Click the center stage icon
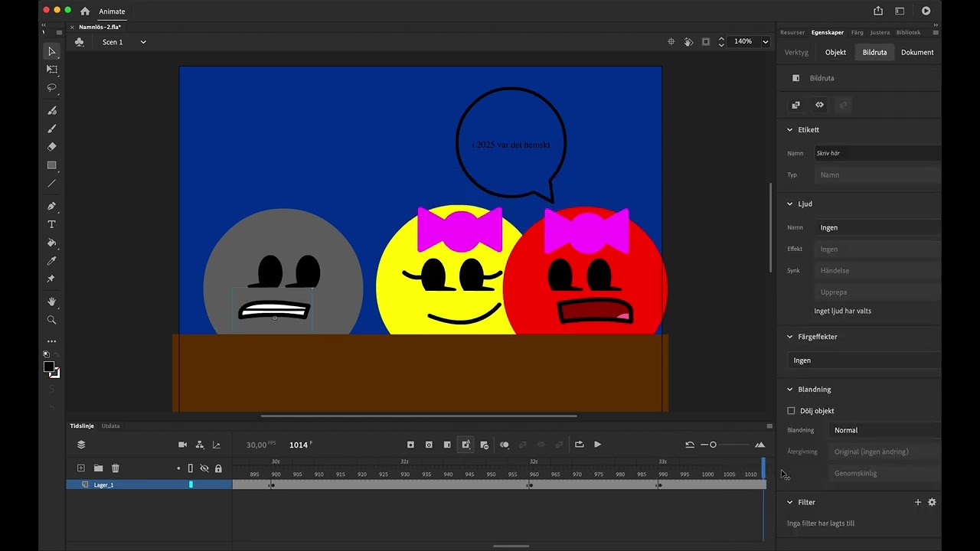 [x=671, y=41]
